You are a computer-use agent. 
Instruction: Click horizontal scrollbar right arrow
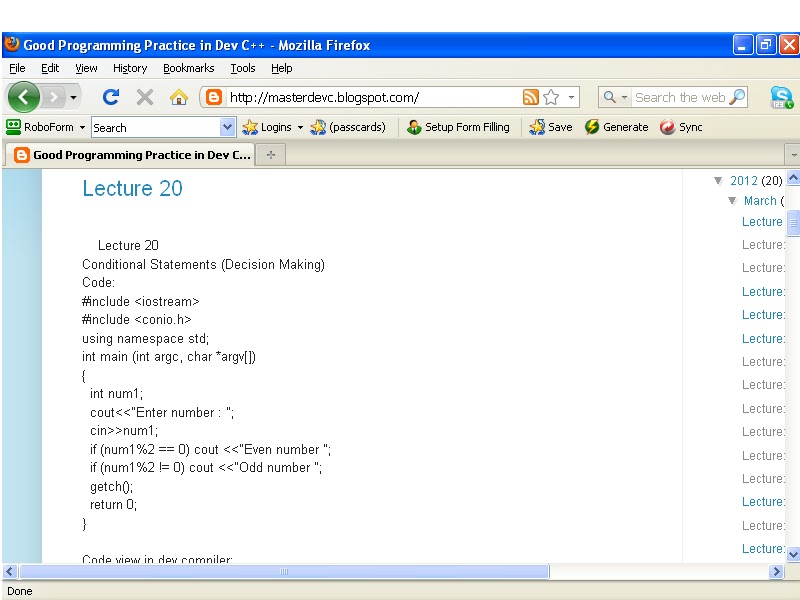click(776, 571)
